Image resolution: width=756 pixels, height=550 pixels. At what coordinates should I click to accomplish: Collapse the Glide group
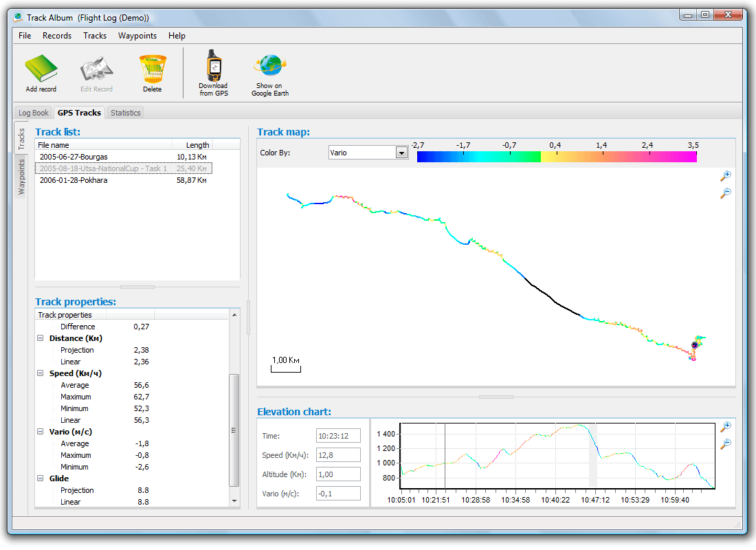pos(41,478)
